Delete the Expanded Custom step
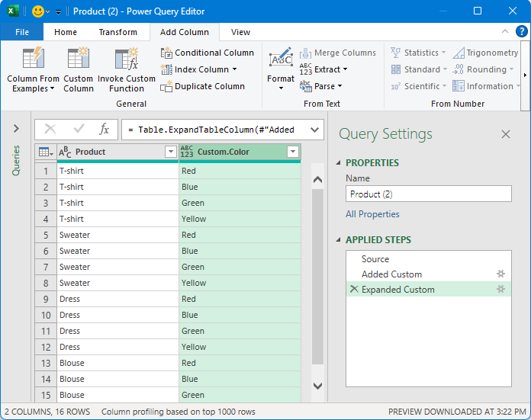 [353, 290]
